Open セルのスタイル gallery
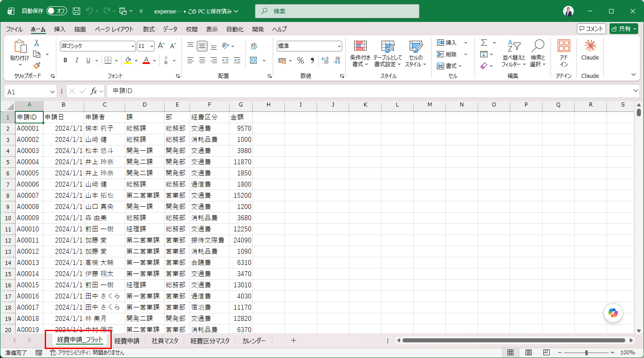This screenshot has width=644, height=358. [x=415, y=54]
